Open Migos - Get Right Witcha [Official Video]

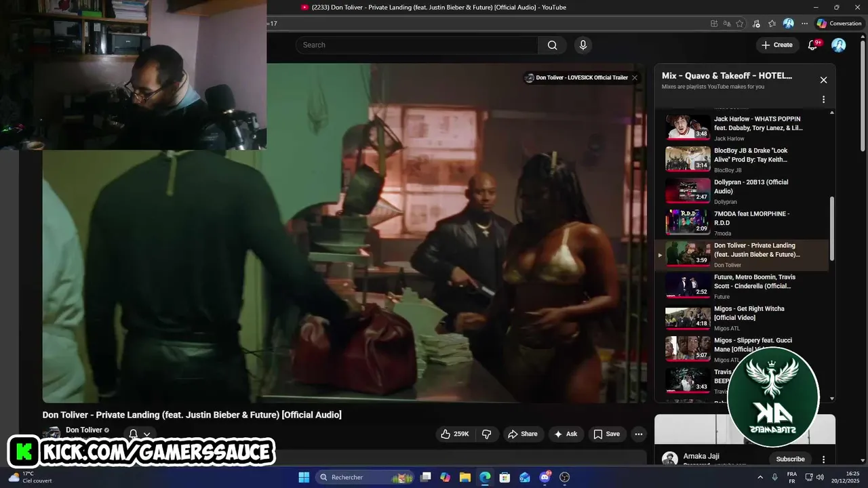coord(742,318)
